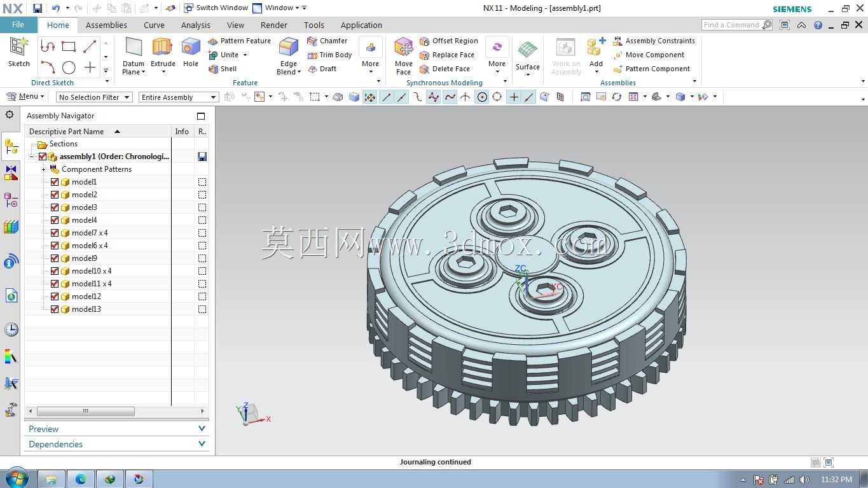Collapse the assembly1 tree node

pos(31,157)
